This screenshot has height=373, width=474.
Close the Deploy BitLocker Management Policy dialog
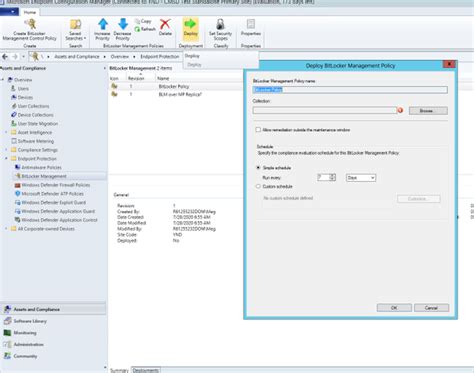pos(449,64)
